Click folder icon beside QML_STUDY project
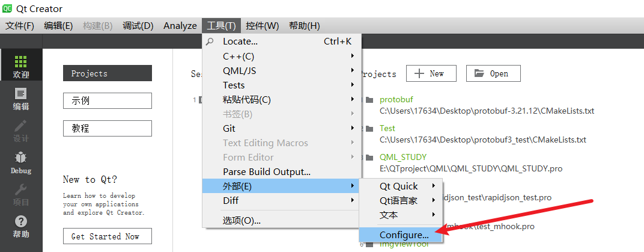 pyautogui.click(x=369, y=157)
